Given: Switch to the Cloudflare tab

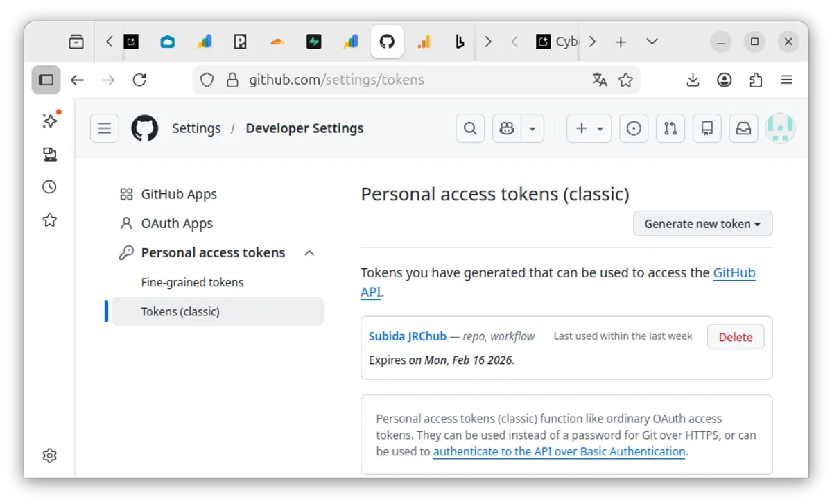Looking at the screenshot, I should pos(277,42).
